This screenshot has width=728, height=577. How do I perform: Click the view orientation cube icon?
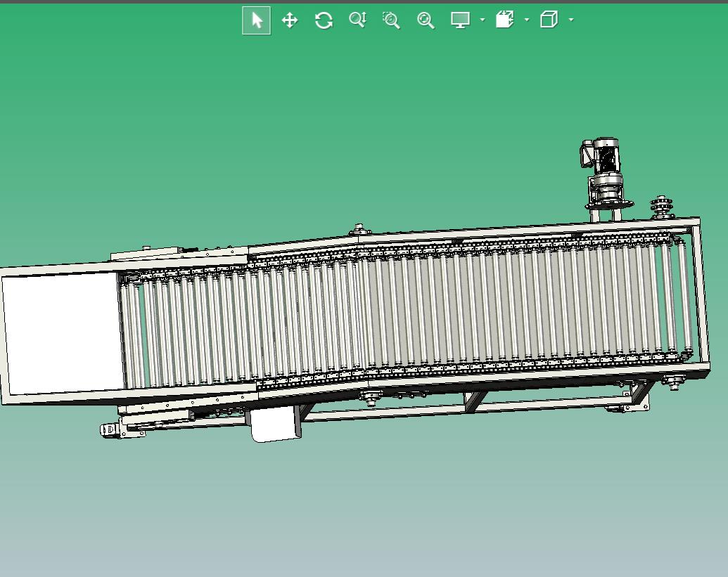coord(549,20)
